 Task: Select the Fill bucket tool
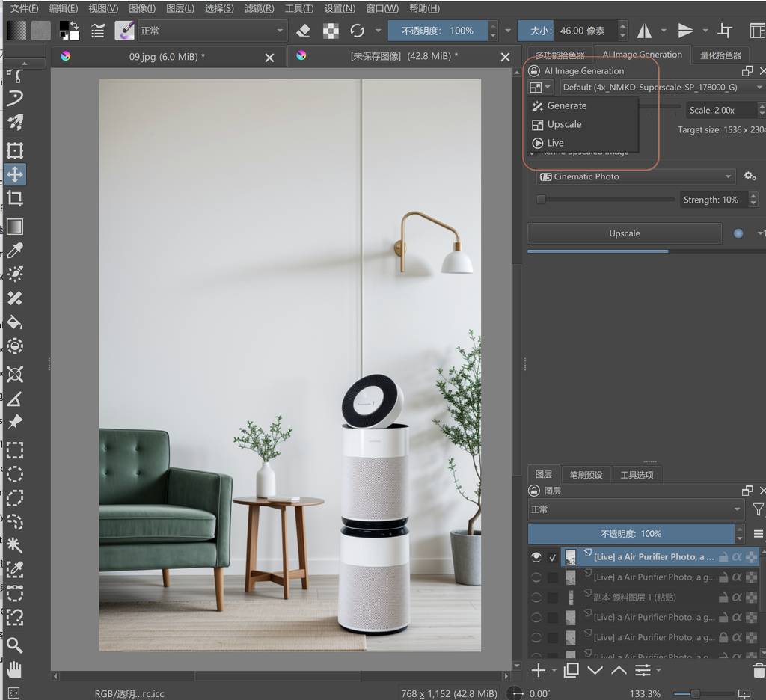tap(15, 322)
